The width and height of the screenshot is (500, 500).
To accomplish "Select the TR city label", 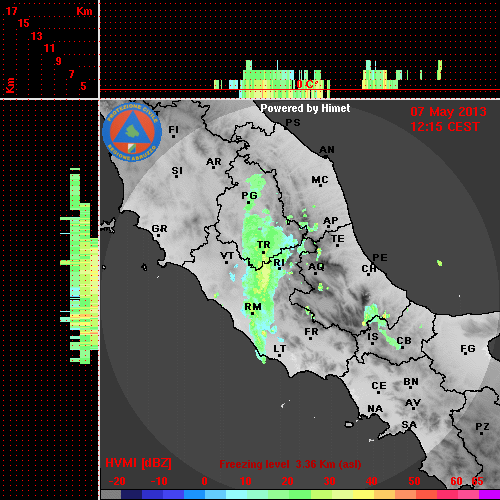I will click(263, 245).
